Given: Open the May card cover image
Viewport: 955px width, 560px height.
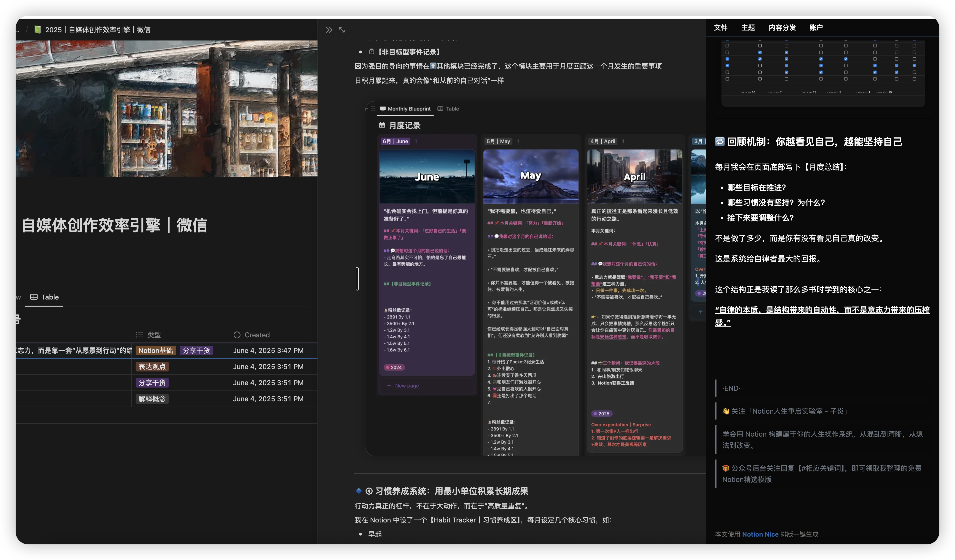Looking at the screenshot, I should coord(531,176).
